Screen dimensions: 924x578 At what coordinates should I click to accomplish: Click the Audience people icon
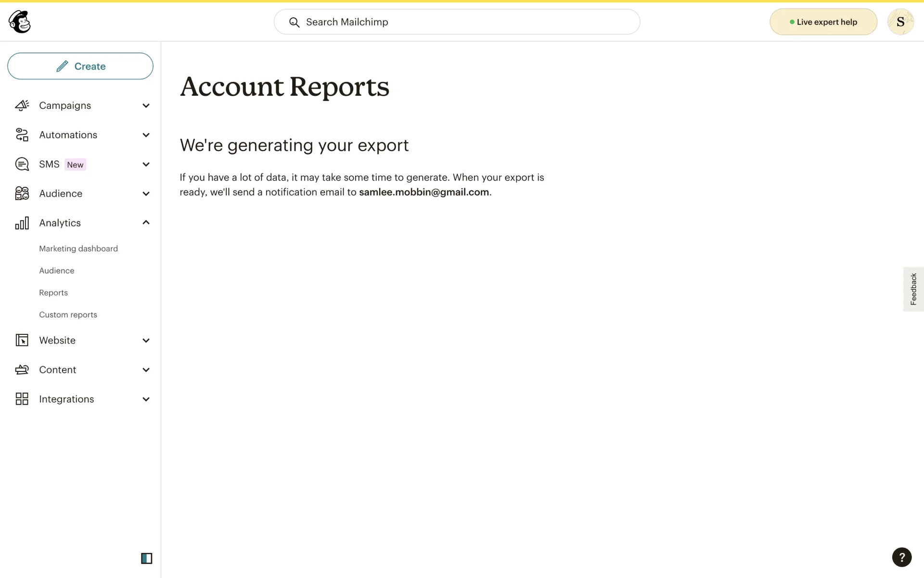pyautogui.click(x=22, y=194)
